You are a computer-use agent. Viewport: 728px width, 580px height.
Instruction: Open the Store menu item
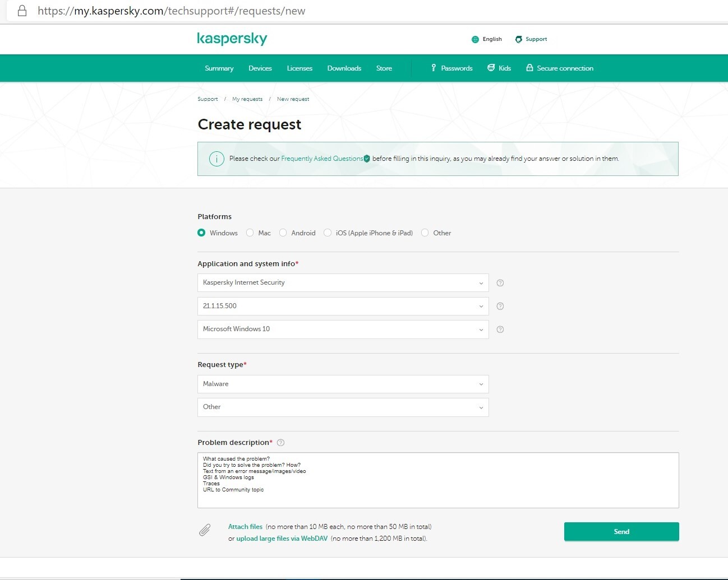pos(384,68)
